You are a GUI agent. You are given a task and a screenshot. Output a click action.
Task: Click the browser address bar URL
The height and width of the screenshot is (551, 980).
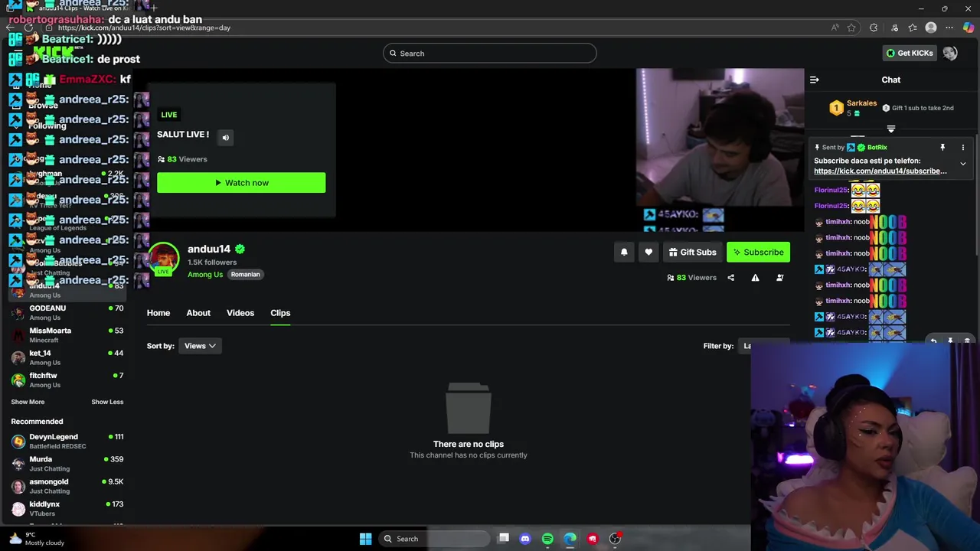click(144, 28)
